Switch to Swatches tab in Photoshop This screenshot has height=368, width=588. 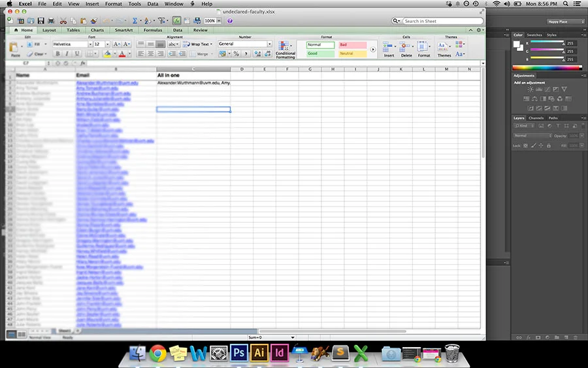pyautogui.click(x=534, y=35)
